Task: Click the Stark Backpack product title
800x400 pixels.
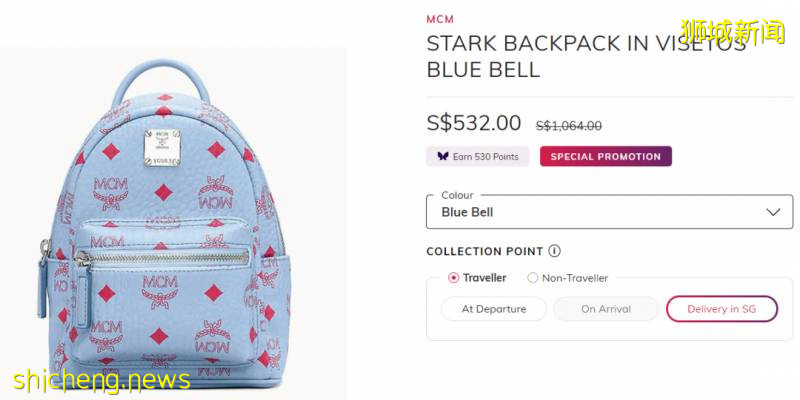Action: [x=587, y=57]
